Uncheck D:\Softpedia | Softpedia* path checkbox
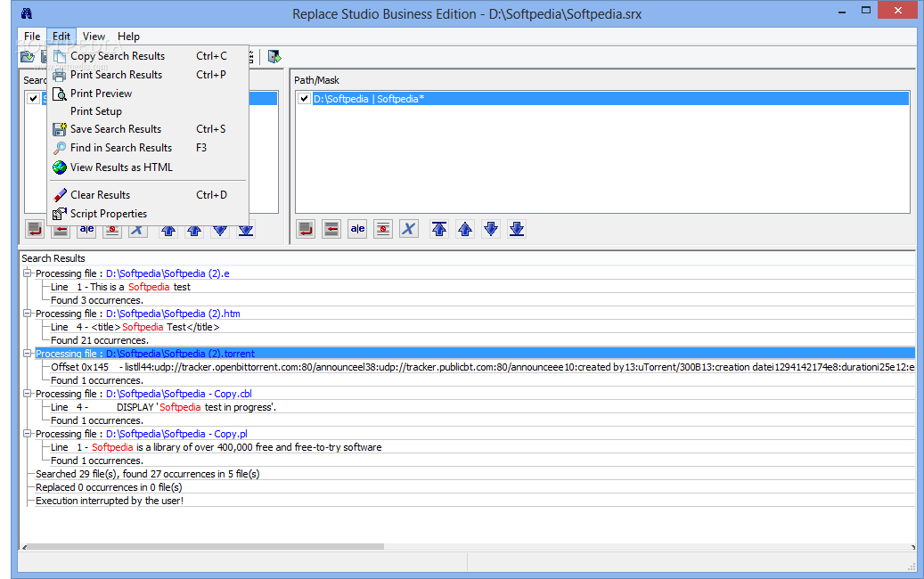Screen dimensions: 924x579 coord(304,98)
